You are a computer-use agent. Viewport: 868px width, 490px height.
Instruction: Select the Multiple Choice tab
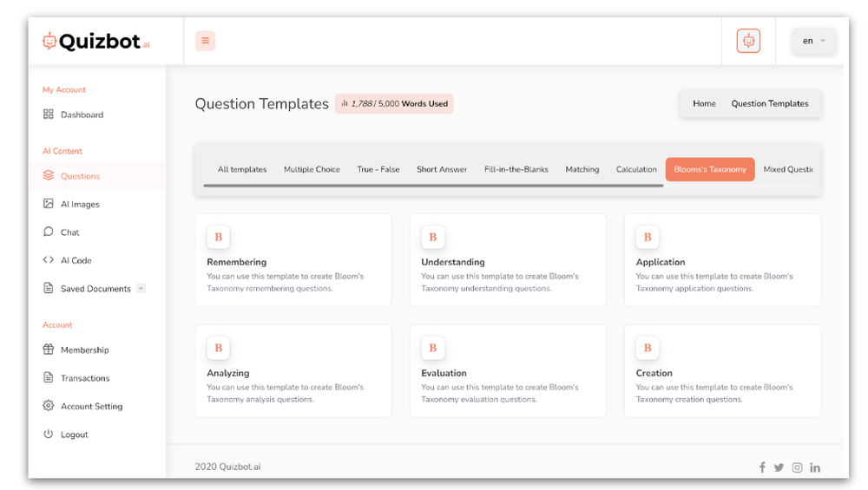coord(312,169)
